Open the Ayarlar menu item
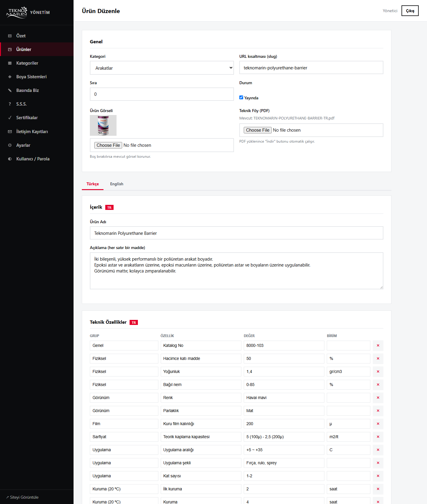Viewport: 427px width, 504px height. pos(37,145)
